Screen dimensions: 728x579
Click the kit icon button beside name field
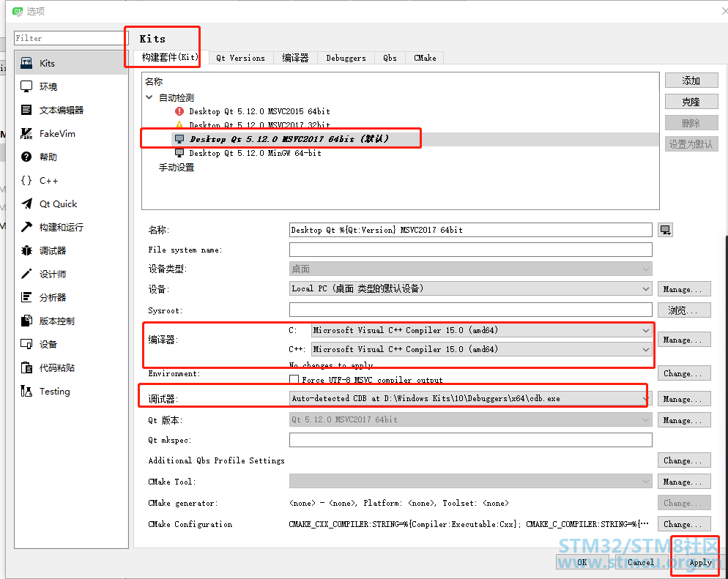665,230
